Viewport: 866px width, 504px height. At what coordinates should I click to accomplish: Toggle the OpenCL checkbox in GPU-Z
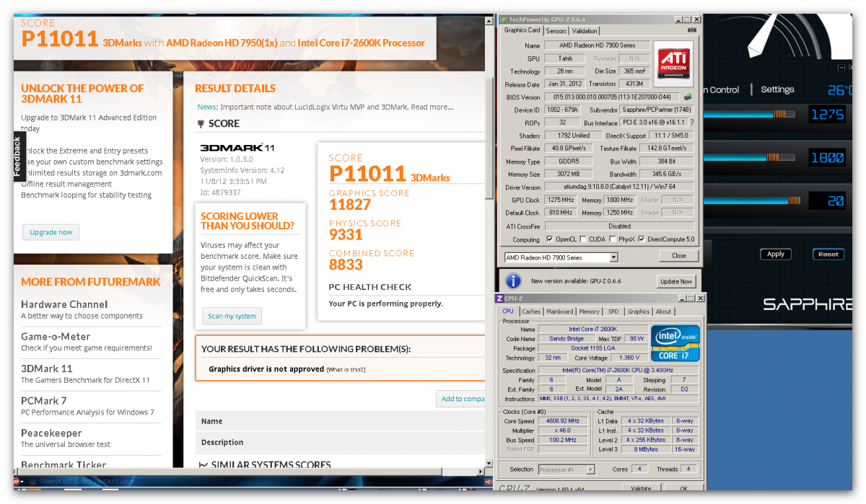(550, 239)
